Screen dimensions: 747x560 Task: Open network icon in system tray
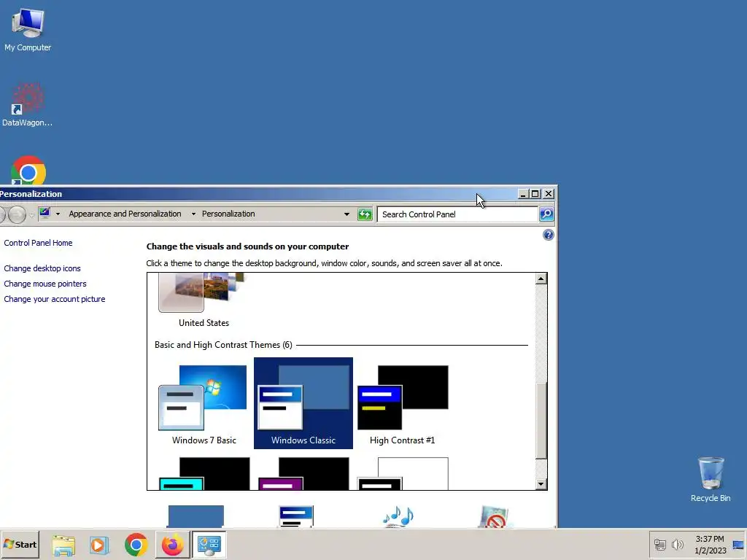(x=659, y=544)
